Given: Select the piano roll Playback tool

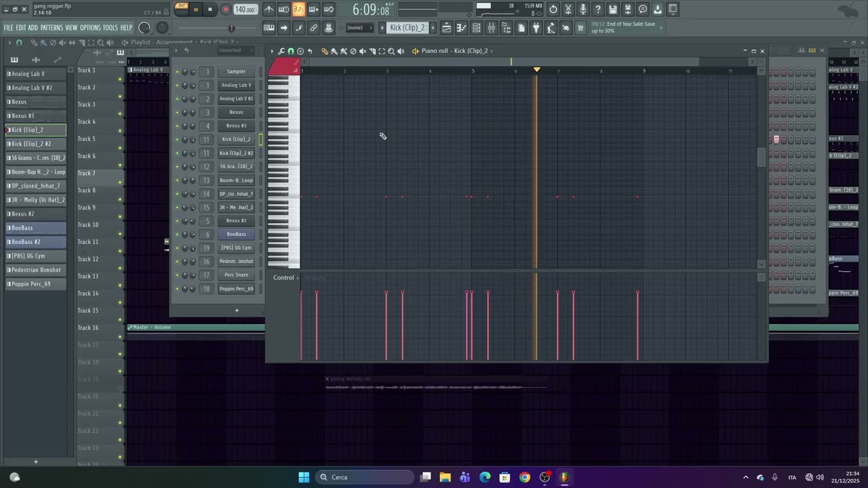Looking at the screenshot, I should (x=401, y=51).
